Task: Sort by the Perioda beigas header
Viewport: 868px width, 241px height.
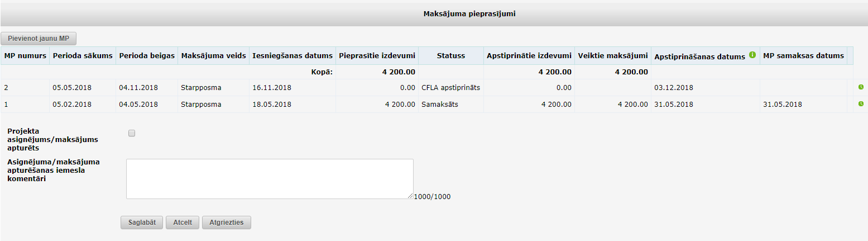Action: [147, 56]
